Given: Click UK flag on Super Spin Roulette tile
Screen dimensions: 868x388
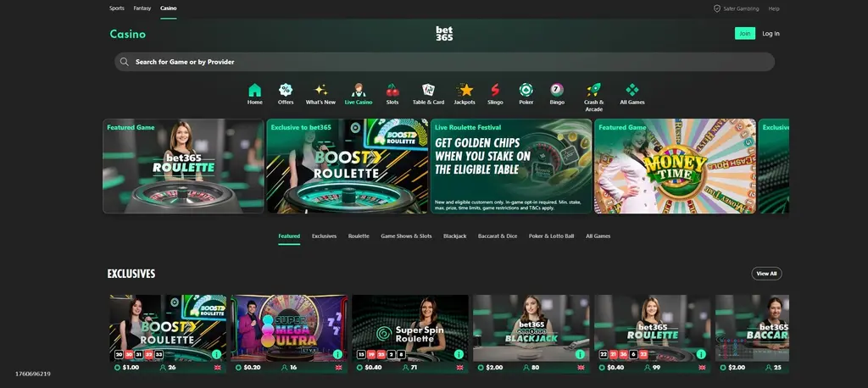Looking at the screenshot, I should (x=459, y=368).
